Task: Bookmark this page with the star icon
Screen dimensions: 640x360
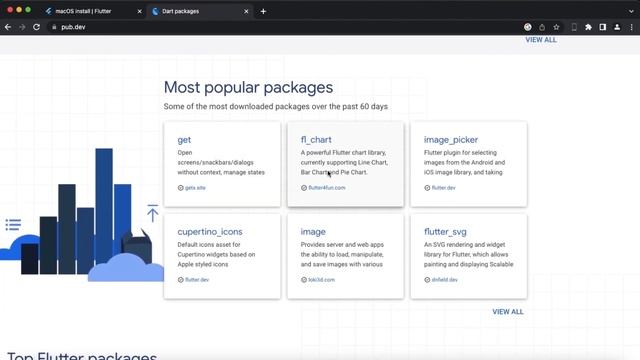Action: click(556, 27)
